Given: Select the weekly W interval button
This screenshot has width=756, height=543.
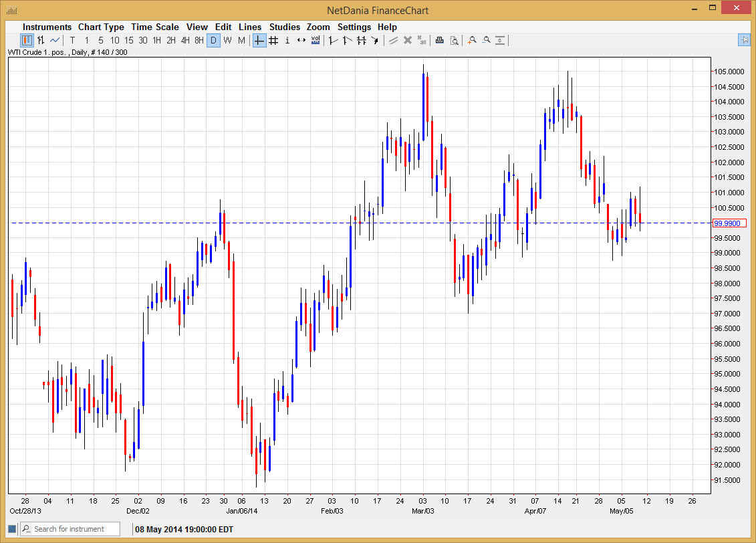Looking at the screenshot, I should point(227,40).
